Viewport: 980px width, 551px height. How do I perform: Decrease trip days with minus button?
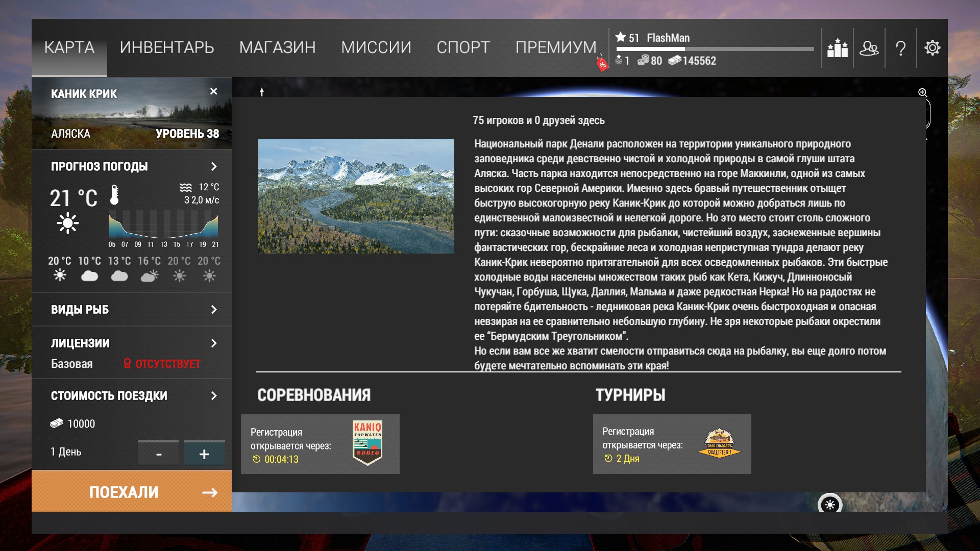pyautogui.click(x=159, y=454)
